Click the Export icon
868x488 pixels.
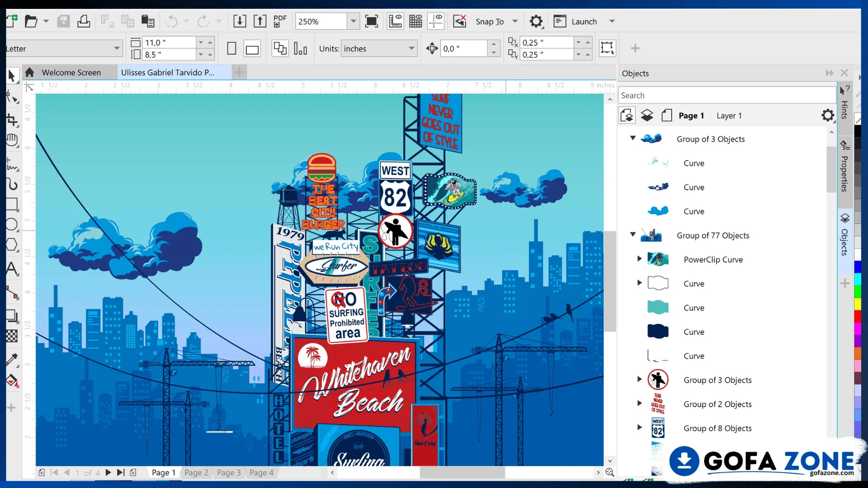pyautogui.click(x=260, y=21)
